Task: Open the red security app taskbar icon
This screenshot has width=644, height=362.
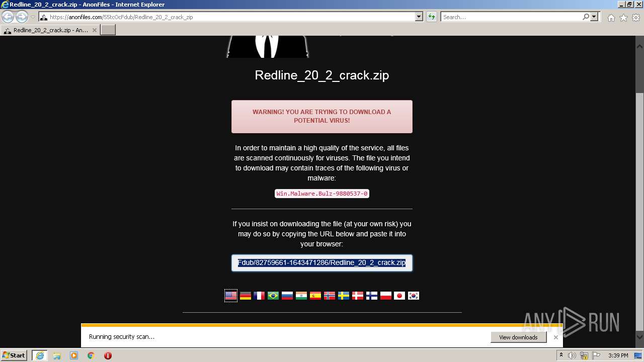Action: point(108,355)
